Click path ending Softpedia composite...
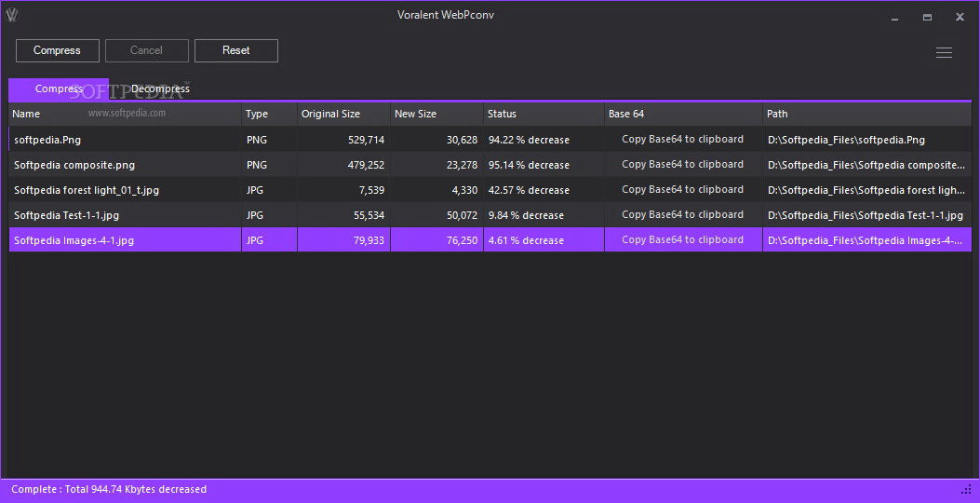This screenshot has width=980, height=503. 866,165
